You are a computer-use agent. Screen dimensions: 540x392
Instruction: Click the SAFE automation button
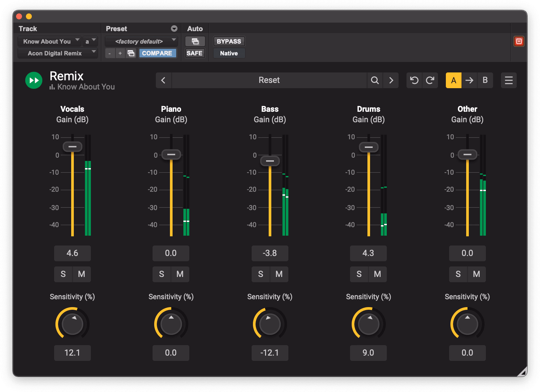coord(195,53)
